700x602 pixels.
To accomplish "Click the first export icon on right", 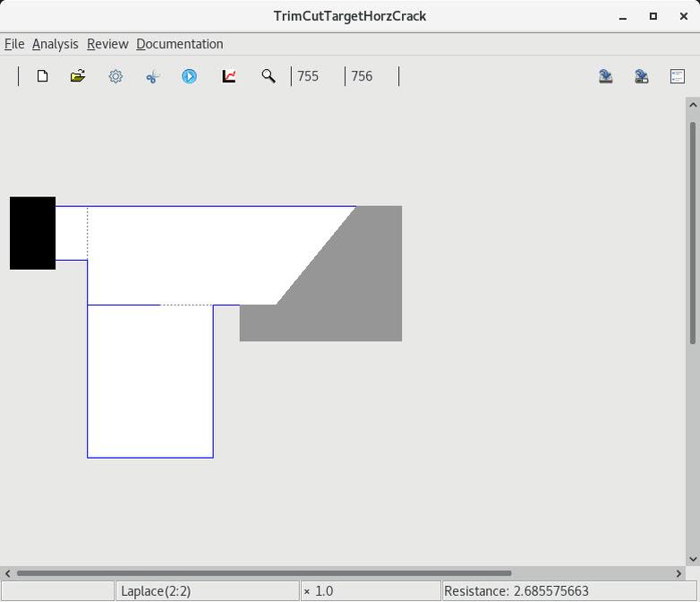I will 606,76.
